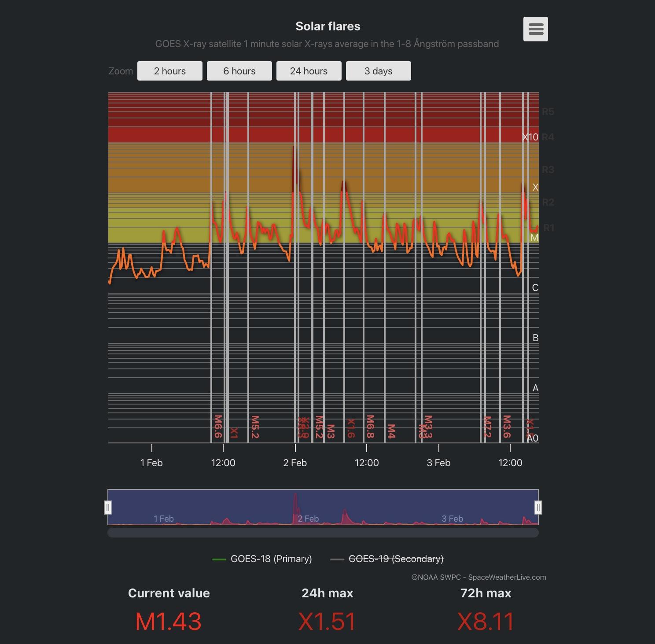Set zoom range to 6 hours
Screen dimensions: 655x644
point(239,71)
